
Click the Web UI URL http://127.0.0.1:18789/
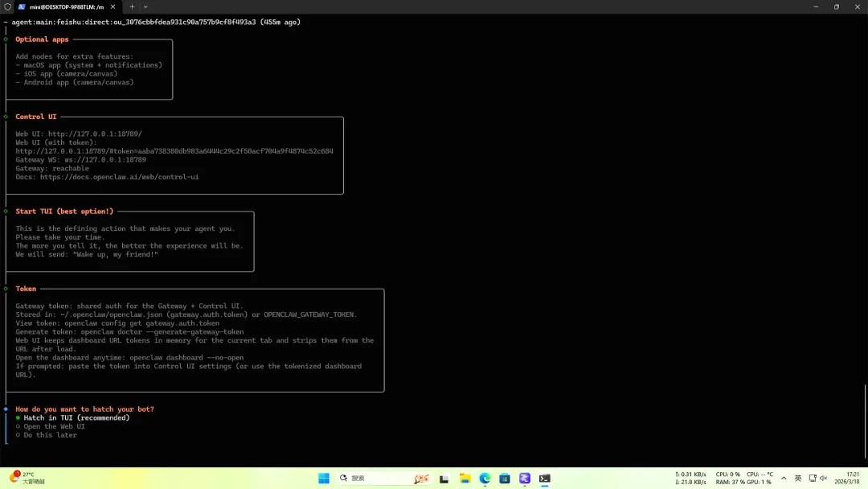click(x=95, y=134)
